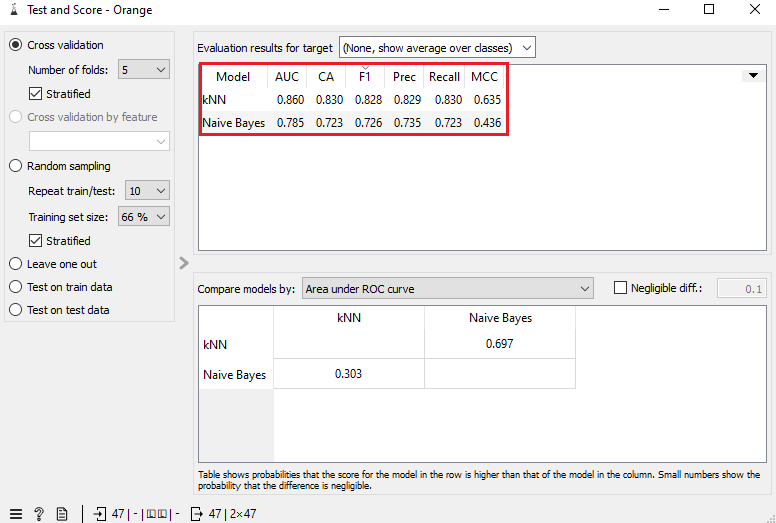
Task: Uncheck Stratified under Cross validation
Action: 36,94
